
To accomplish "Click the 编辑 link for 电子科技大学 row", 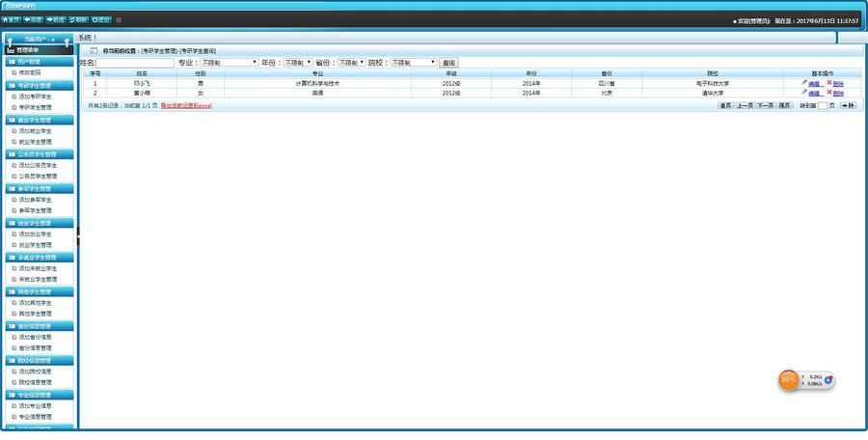I will coord(814,84).
